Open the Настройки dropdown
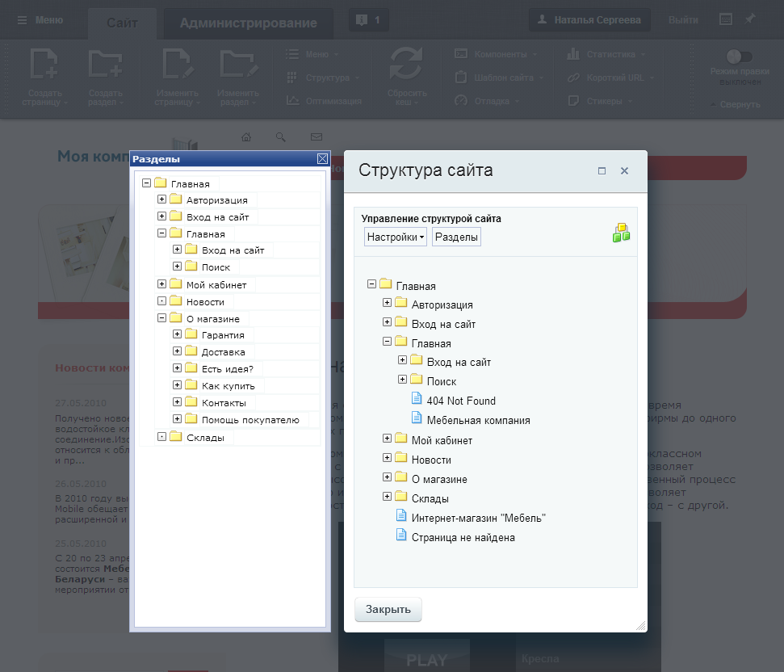The width and height of the screenshot is (784, 672). [x=396, y=237]
